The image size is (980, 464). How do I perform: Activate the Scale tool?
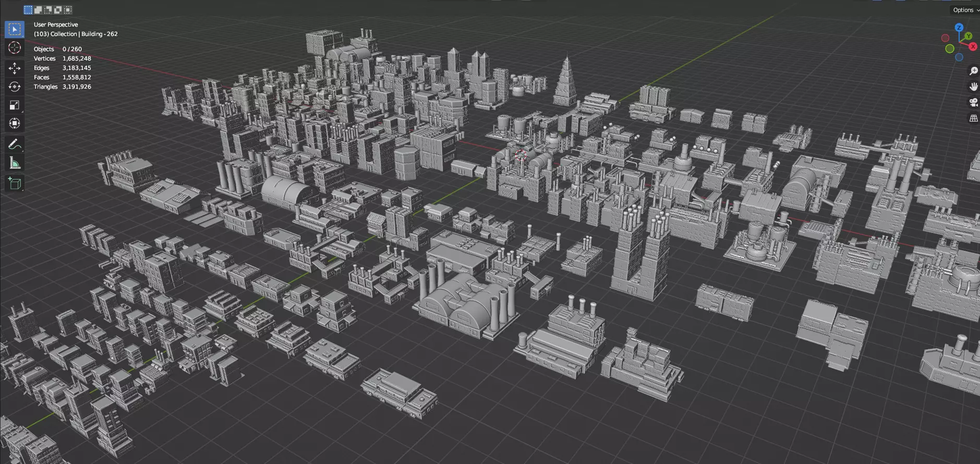15,105
